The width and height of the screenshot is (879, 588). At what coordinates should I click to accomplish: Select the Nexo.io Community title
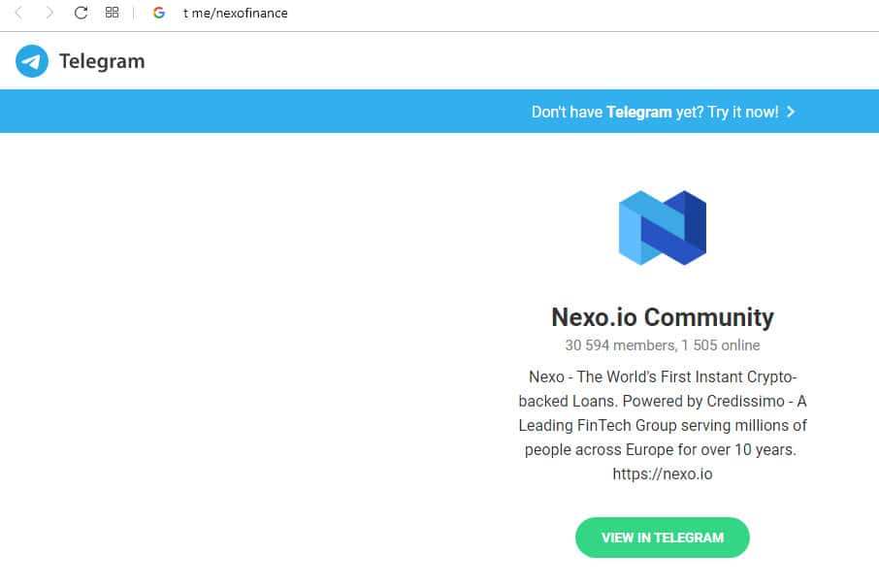663,317
